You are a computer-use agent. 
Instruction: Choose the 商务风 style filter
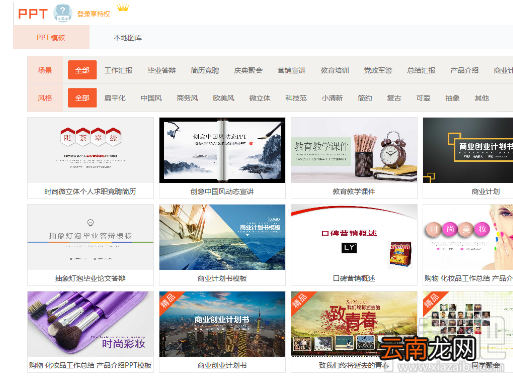[x=187, y=98]
